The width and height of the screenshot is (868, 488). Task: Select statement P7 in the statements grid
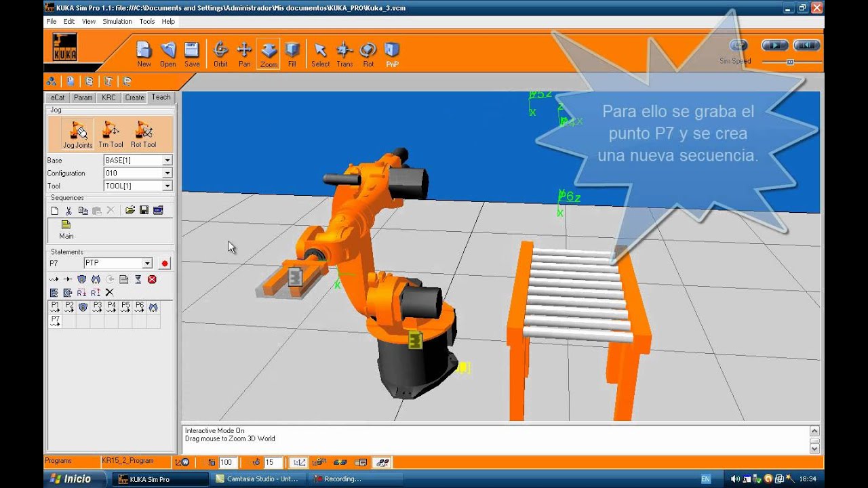(56, 321)
